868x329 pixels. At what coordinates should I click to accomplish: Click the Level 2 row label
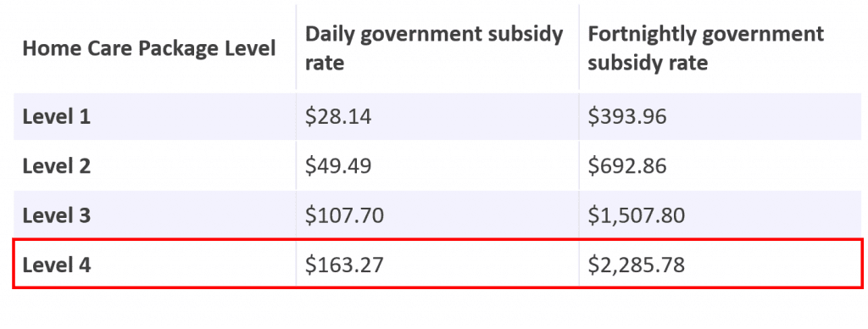56,165
